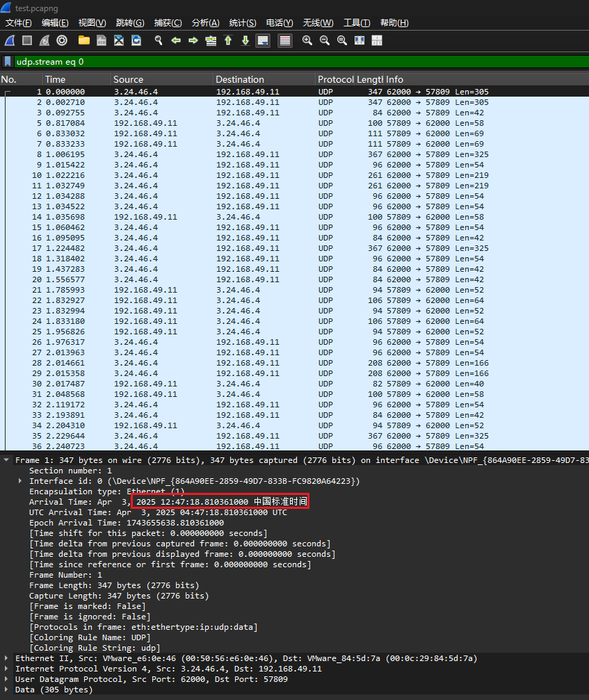
Task: Go to the first packet arrow icon
Action: [228, 40]
